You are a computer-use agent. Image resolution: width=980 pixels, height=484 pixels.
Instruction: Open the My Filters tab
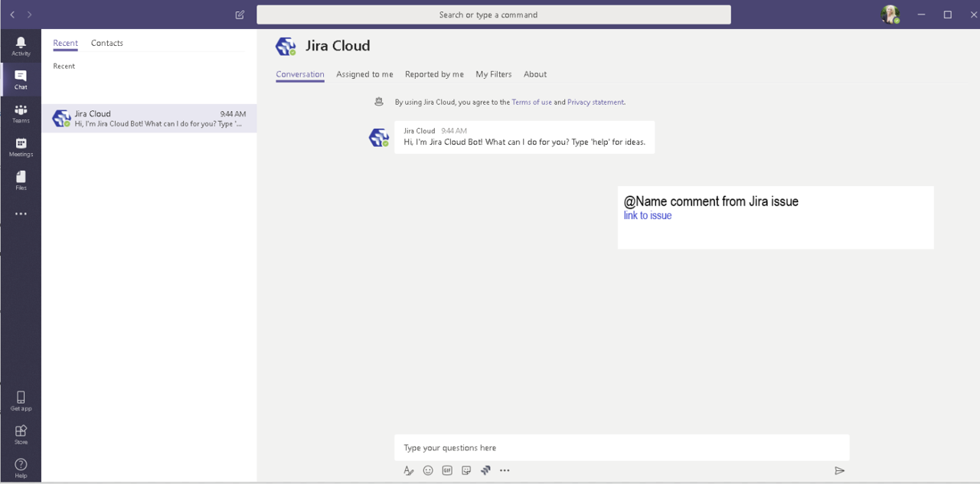[494, 74]
